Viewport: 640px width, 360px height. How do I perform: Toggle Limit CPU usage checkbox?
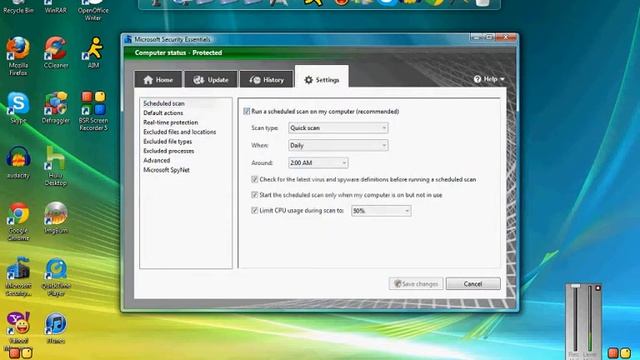pos(254,211)
